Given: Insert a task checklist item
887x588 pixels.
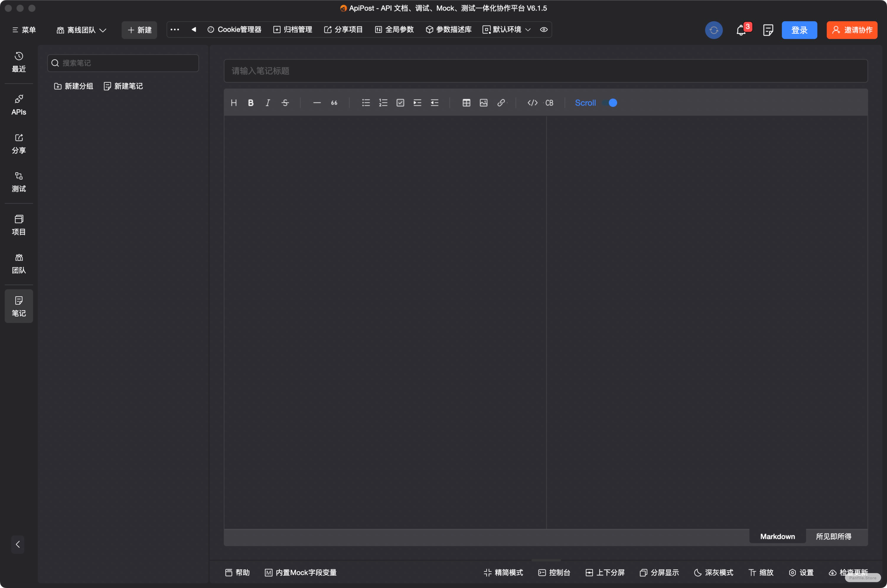Looking at the screenshot, I should pyautogui.click(x=400, y=103).
